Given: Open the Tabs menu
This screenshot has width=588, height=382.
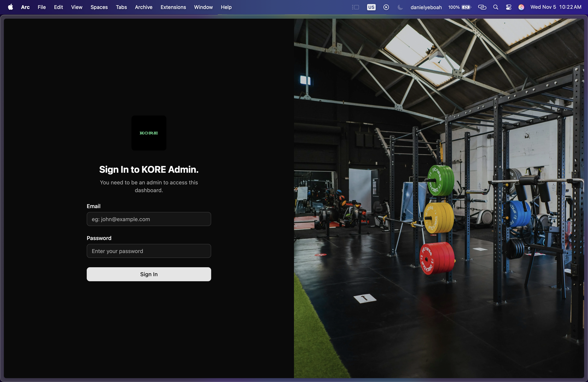Looking at the screenshot, I should (x=121, y=7).
